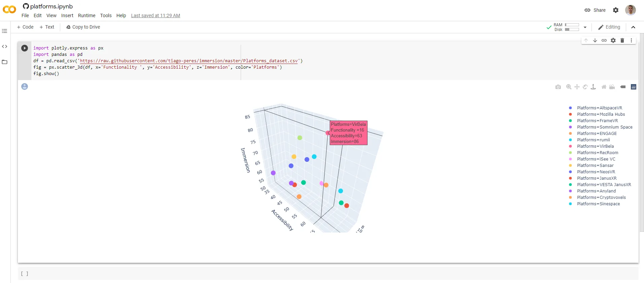Click Copy to Drive
This screenshot has height=283, width=644.
(83, 27)
